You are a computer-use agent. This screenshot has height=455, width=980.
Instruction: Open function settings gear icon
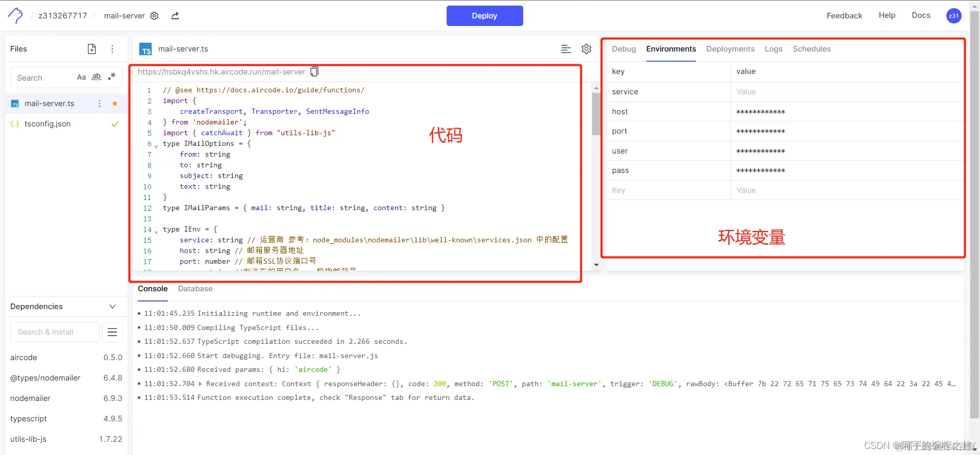coord(586,49)
